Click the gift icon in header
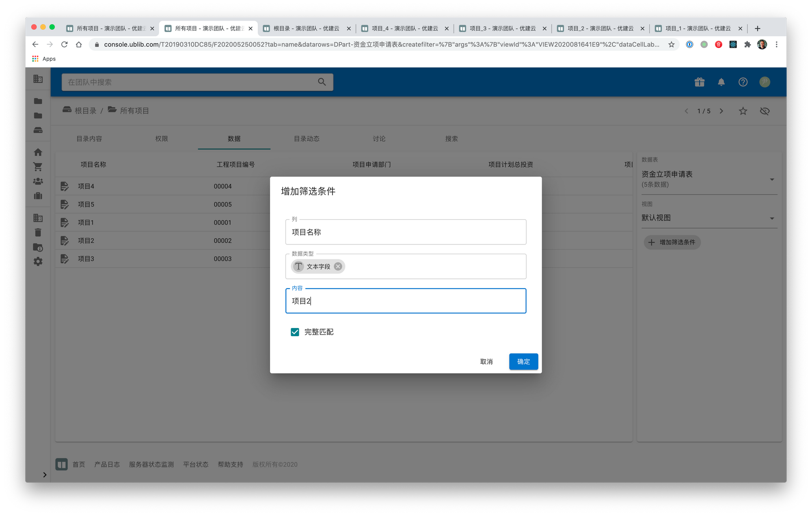This screenshot has height=516, width=812. (700, 82)
